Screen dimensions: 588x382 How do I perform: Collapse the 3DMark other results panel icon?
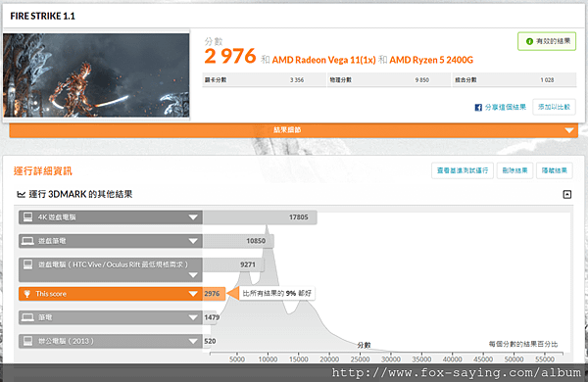(567, 194)
